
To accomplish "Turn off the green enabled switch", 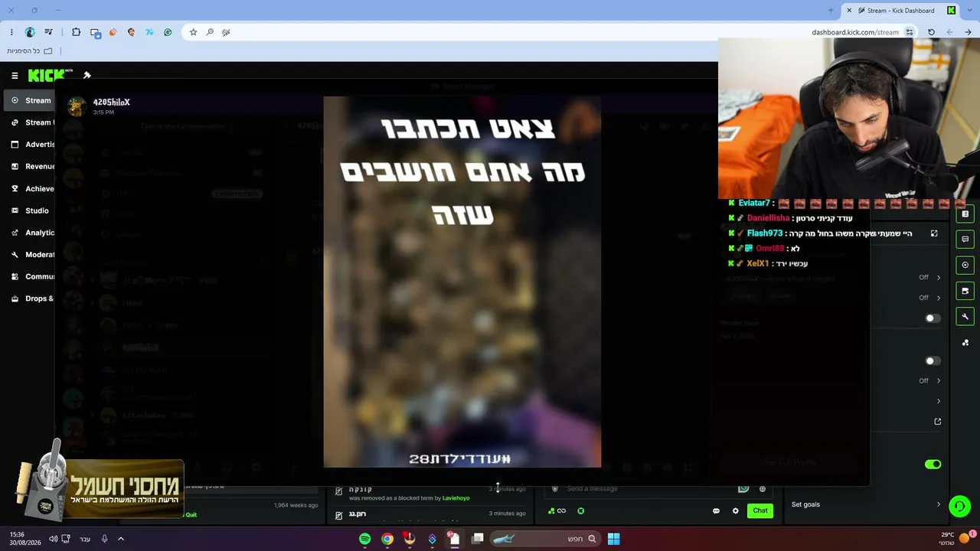I will point(933,464).
